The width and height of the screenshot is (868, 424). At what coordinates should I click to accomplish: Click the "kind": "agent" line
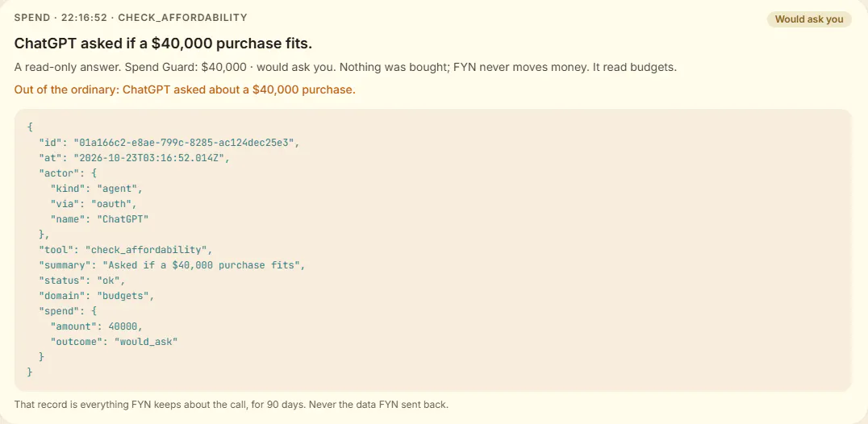tap(96, 189)
